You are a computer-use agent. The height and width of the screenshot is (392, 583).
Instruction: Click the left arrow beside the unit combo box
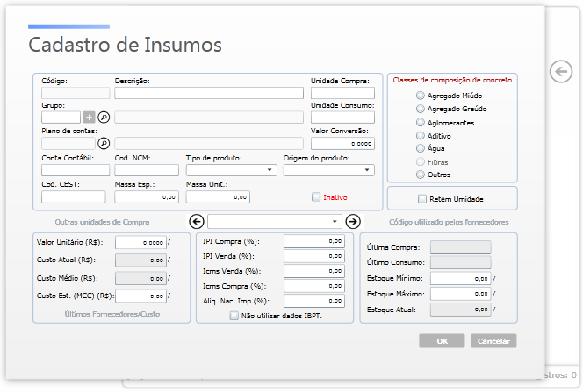197,222
